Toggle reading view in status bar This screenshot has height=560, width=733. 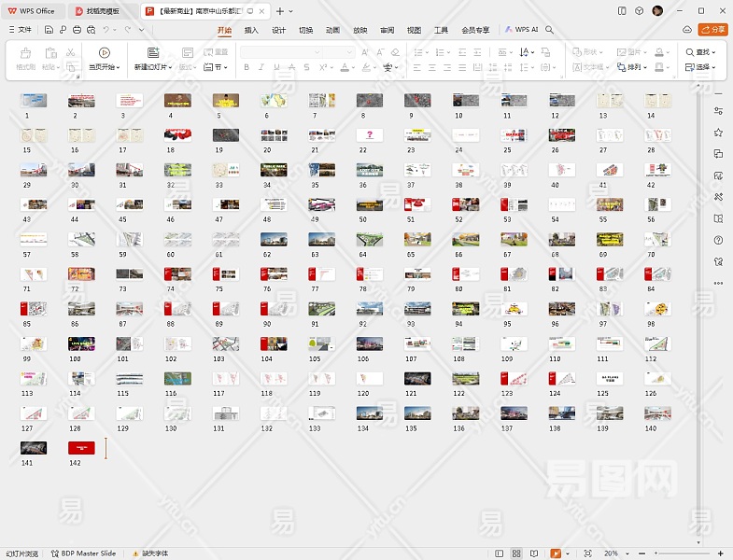[535, 553]
